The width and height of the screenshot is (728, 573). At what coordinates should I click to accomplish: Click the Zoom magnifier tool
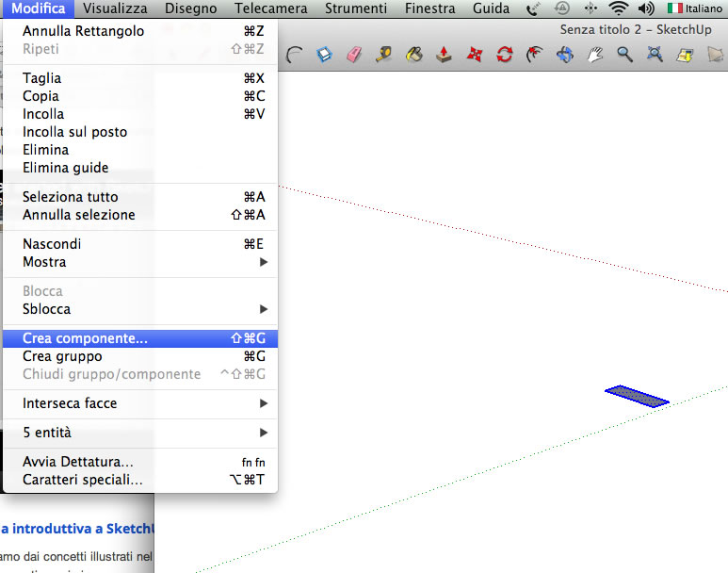pos(624,55)
